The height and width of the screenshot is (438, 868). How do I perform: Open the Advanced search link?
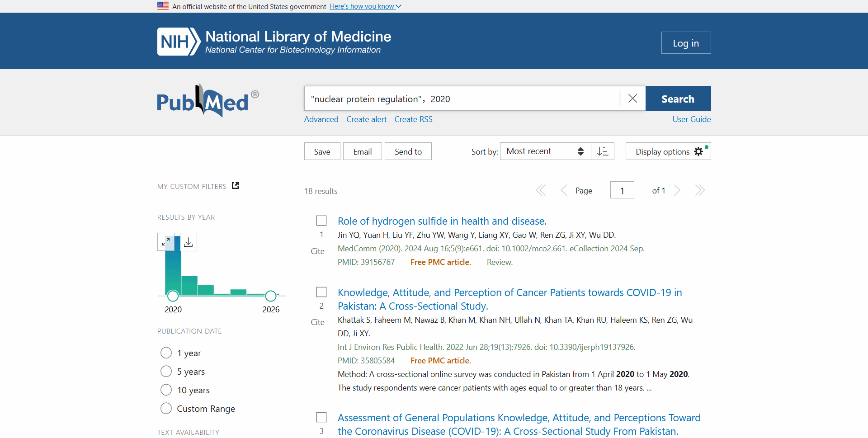click(321, 119)
